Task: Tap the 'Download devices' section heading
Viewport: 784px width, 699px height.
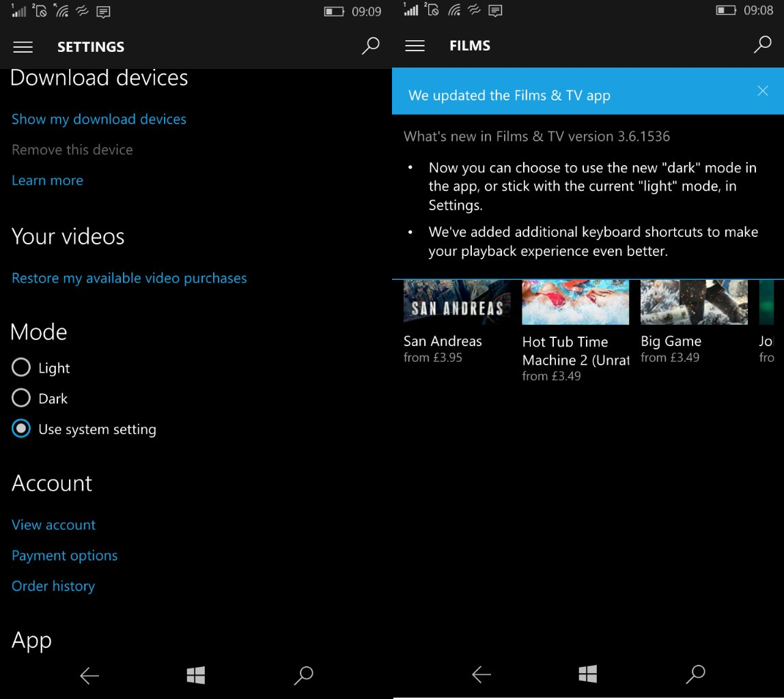Action: click(x=99, y=78)
